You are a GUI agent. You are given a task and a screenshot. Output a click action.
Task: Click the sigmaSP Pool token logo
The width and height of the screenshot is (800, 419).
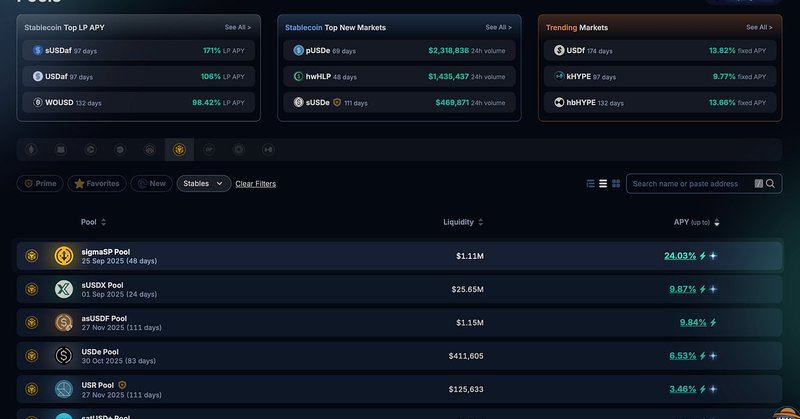pyautogui.click(x=64, y=256)
